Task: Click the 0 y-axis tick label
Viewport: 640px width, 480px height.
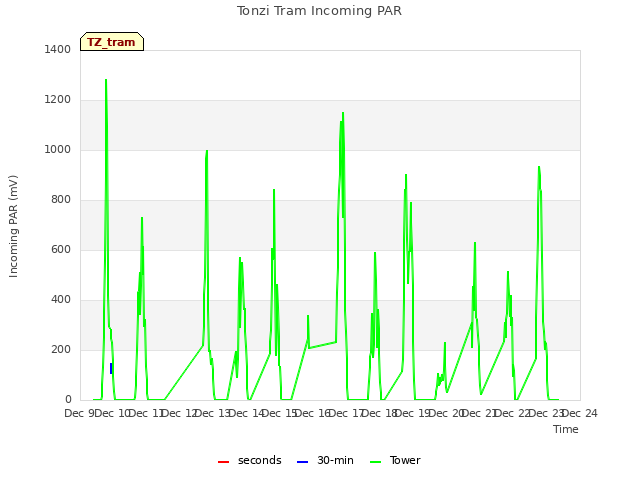Action: (68, 400)
